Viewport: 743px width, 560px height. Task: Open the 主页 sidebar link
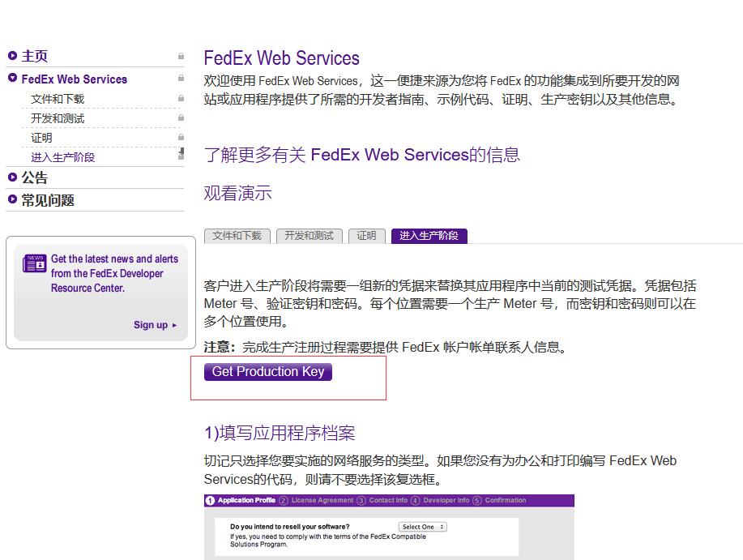pyautogui.click(x=35, y=56)
